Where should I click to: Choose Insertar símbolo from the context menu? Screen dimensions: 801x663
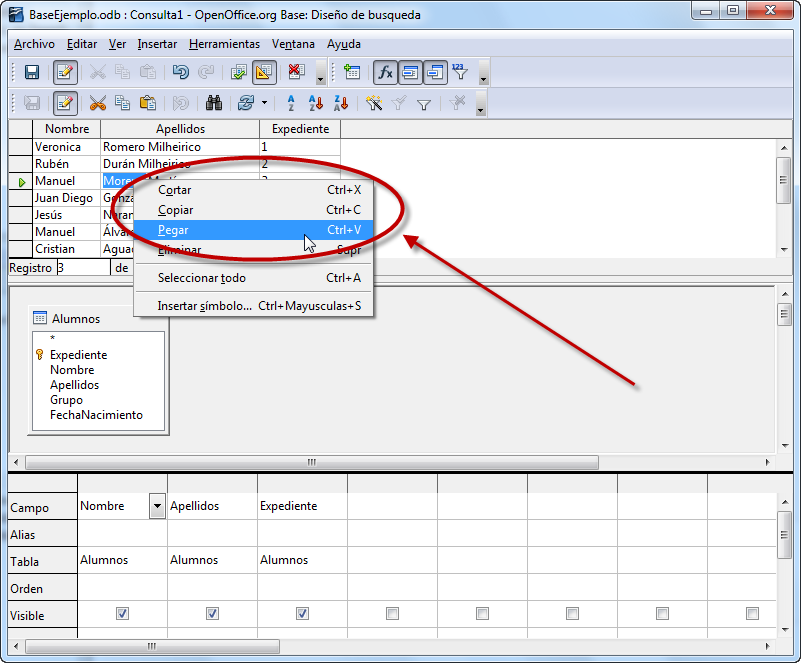click(253, 306)
